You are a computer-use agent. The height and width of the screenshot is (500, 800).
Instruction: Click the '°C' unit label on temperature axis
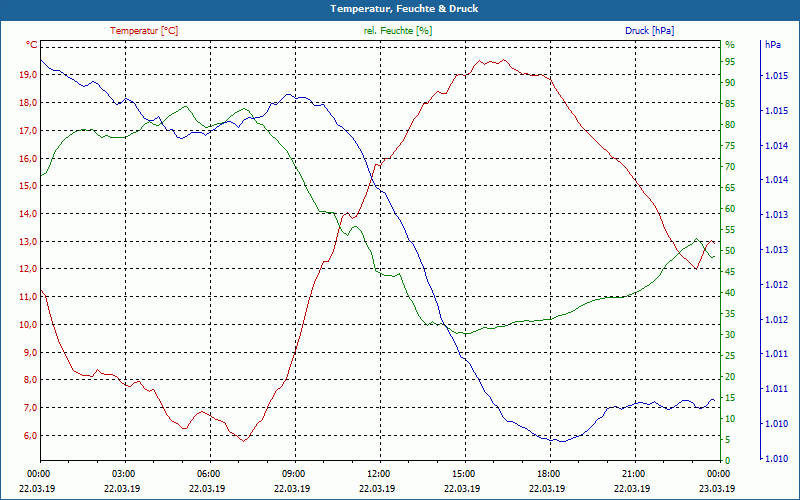coord(32,45)
